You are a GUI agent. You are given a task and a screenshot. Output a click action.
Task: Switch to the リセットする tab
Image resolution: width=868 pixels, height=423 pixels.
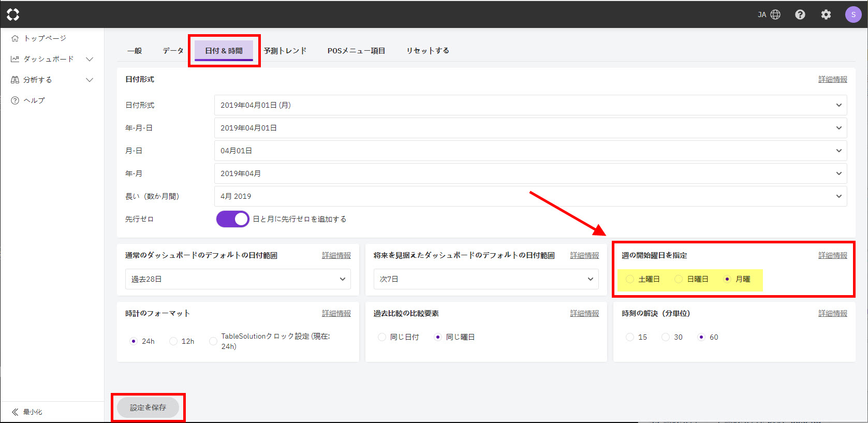tap(428, 51)
